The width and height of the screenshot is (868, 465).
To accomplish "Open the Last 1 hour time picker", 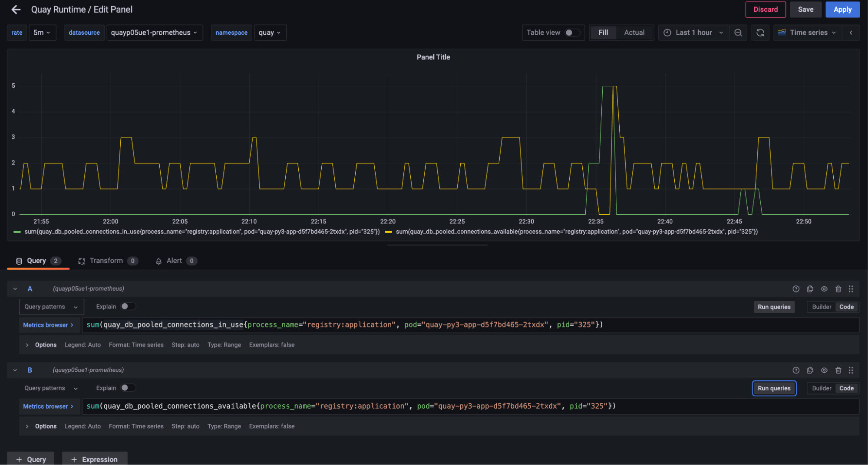I will coord(693,33).
